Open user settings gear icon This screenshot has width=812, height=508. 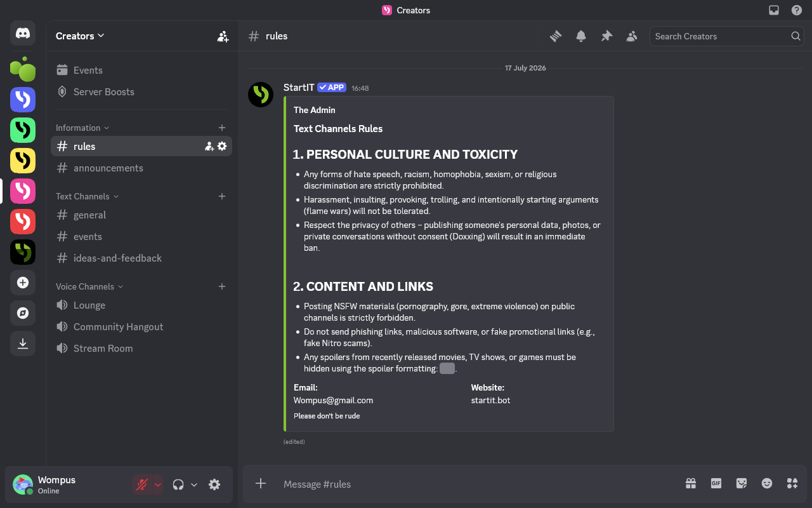tap(214, 485)
